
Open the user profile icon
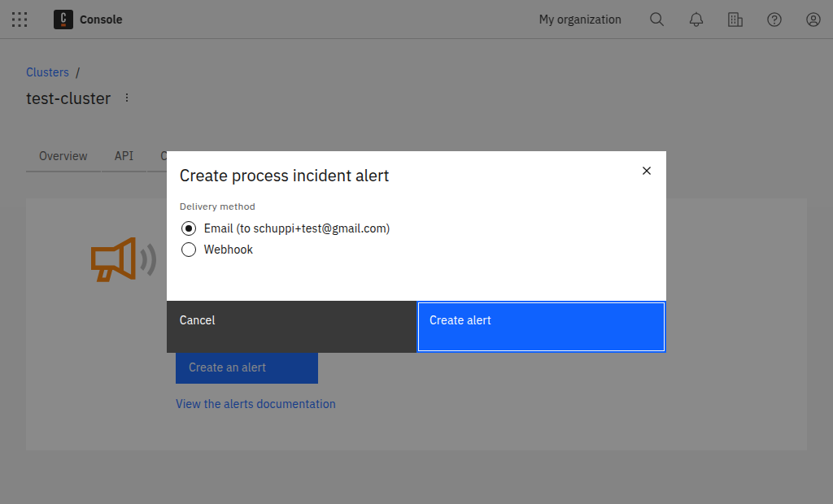[x=813, y=19]
